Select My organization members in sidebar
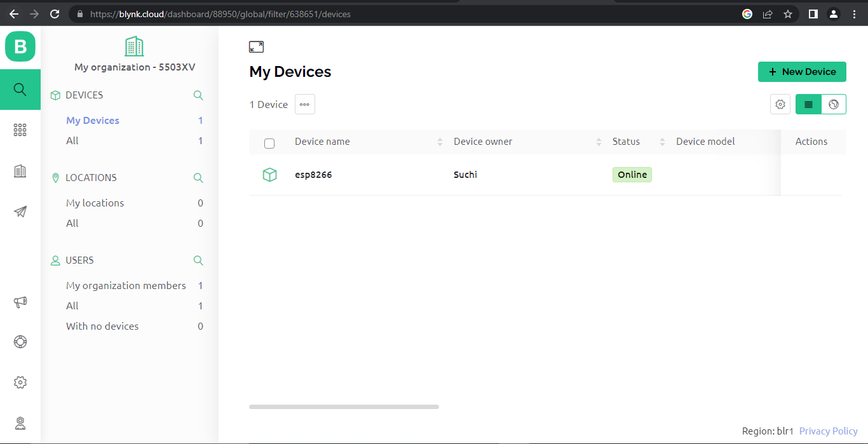The image size is (868, 444). (126, 286)
